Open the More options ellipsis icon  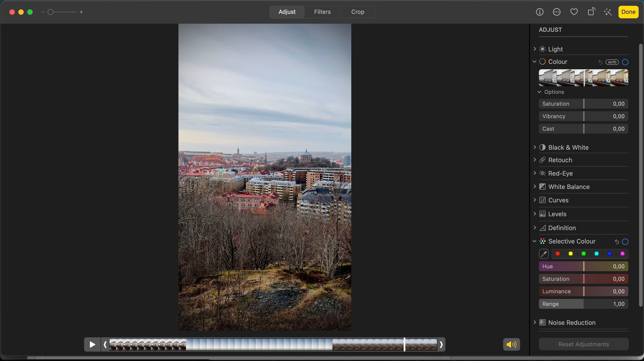[557, 12]
